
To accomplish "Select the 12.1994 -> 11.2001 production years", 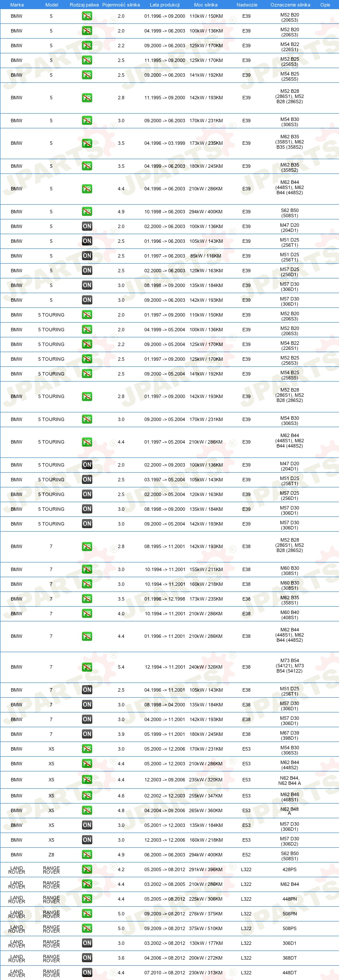I will pyautogui.click(x=165, y=667).
